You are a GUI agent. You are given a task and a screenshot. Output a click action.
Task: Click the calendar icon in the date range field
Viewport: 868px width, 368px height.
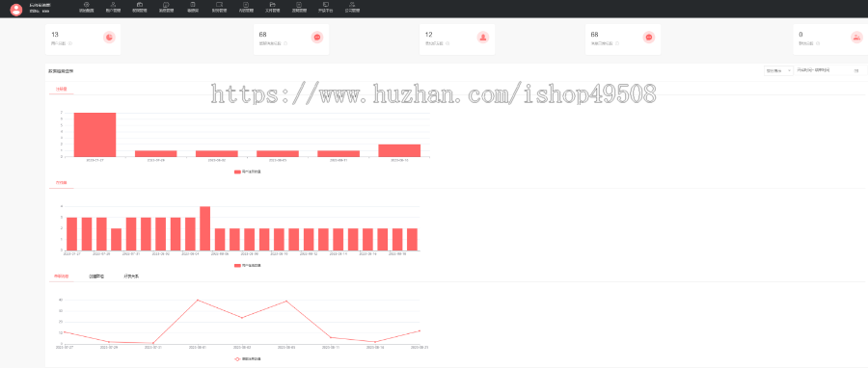pos(856,70)
